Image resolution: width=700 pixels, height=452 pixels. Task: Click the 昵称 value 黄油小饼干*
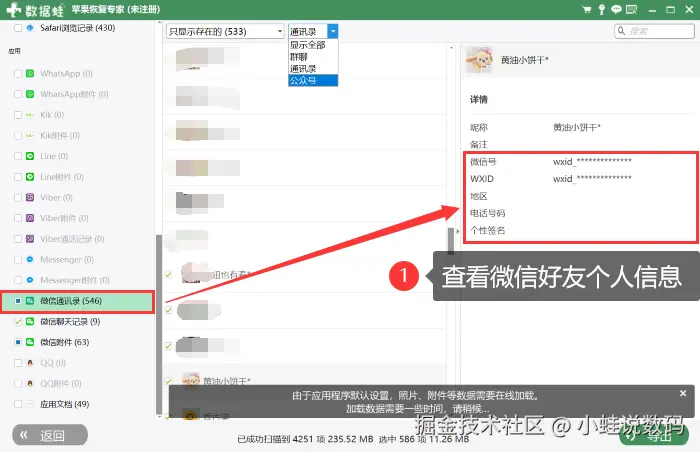pos(577,127)
